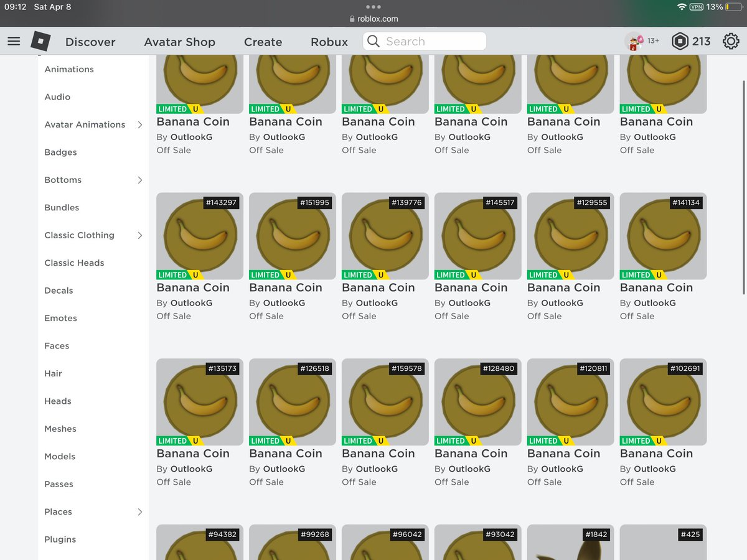
Task: Open item thumbnail serial #99268
Action: (292, 542)
